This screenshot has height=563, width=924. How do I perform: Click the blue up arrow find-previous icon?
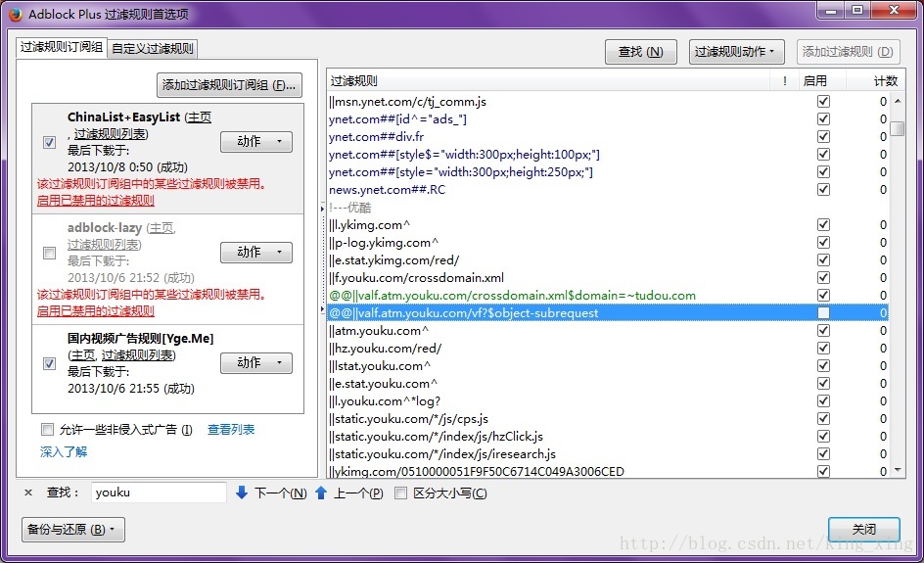coord(321,493)
